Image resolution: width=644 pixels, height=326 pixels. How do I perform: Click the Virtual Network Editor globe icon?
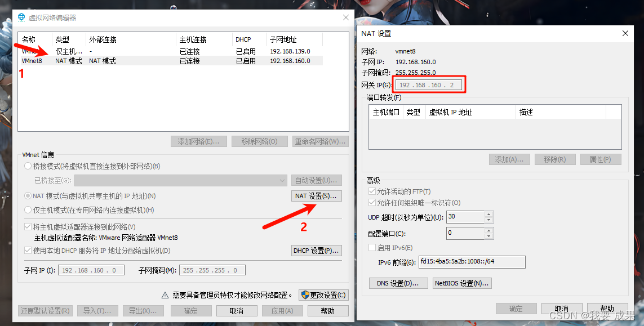[21, 17]
